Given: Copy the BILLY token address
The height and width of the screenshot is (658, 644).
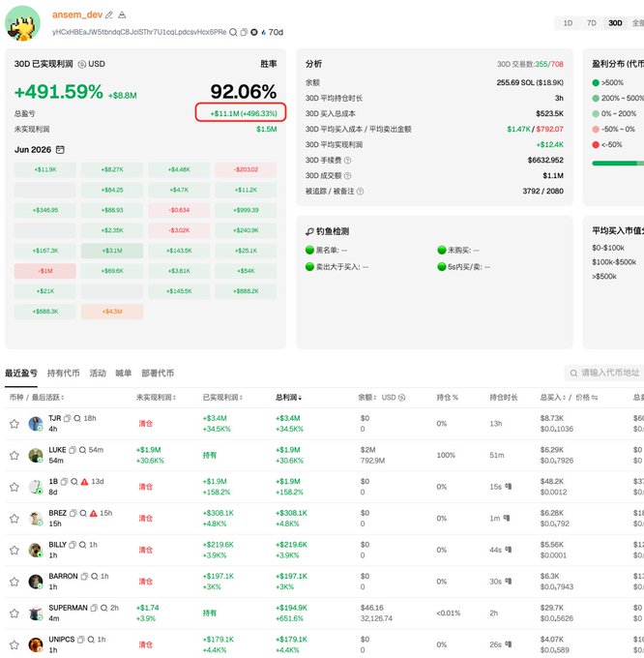Looking at the screenshot, I should tap(73, 545).
